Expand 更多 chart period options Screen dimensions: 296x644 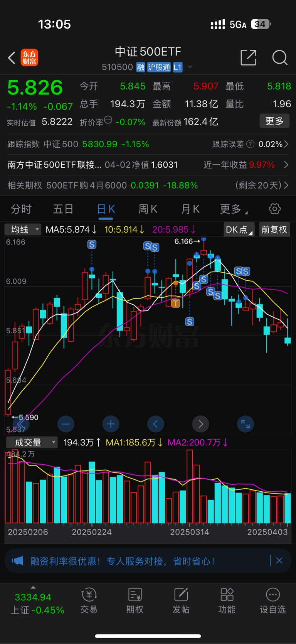coord(234,209)
